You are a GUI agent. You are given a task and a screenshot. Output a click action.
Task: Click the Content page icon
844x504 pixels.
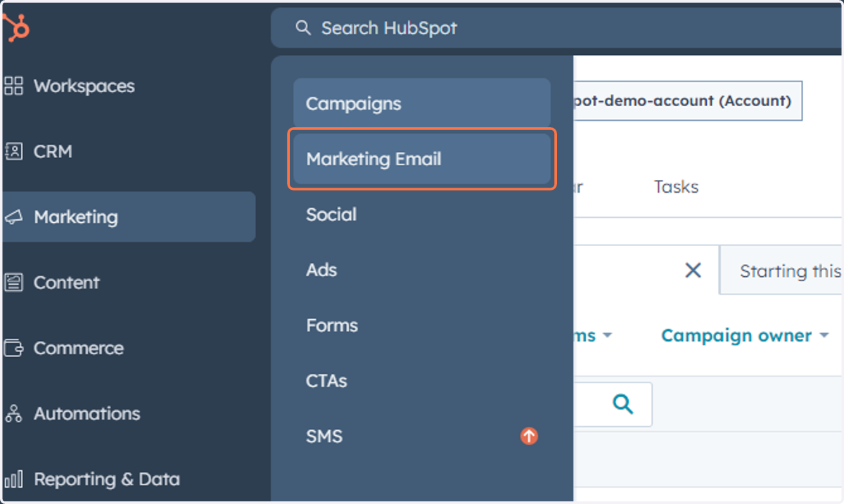(13, 283)
